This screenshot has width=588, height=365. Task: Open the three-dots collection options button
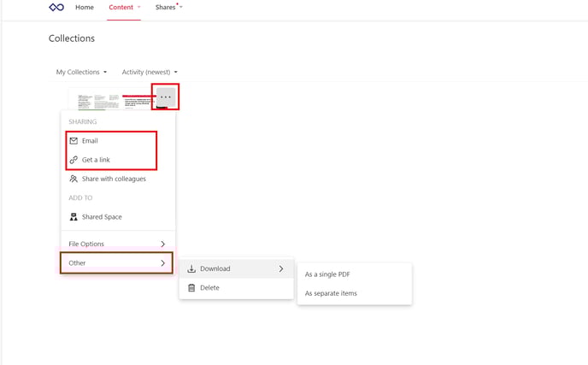(x=165, y=97)
